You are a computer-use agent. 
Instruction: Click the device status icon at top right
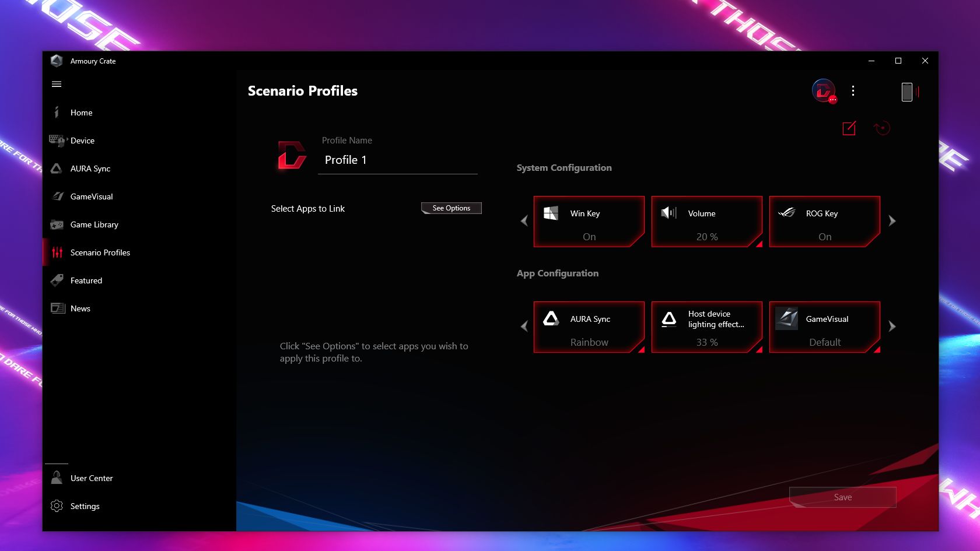909,92
